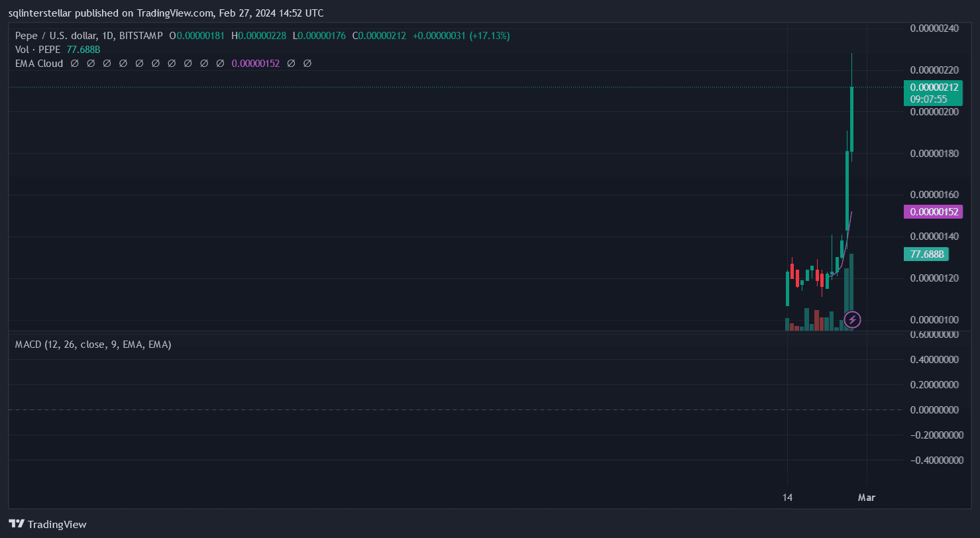Click the TradingView logo at bottom left
The width and height of the screenshot is (980, 538).
pyautogui.click(x=48, y=524)
